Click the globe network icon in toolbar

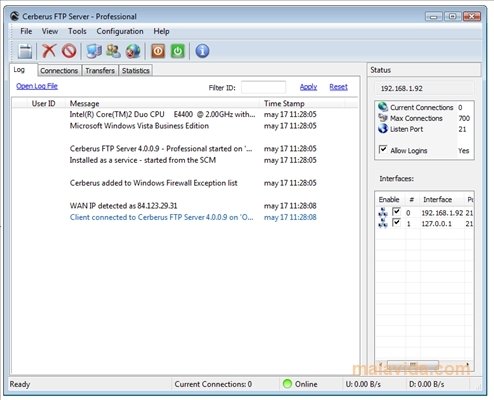[133, 51]
